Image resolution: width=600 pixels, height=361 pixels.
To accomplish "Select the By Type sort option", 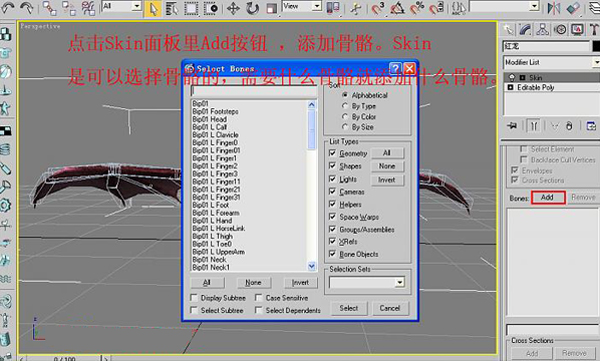I will click(345, 106).
